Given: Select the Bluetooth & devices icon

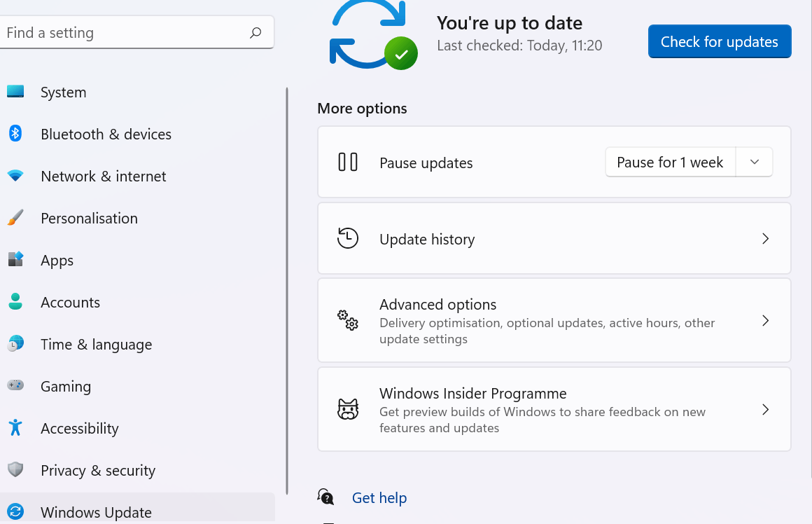Looking at the screenshot, I should click(15, 134).
